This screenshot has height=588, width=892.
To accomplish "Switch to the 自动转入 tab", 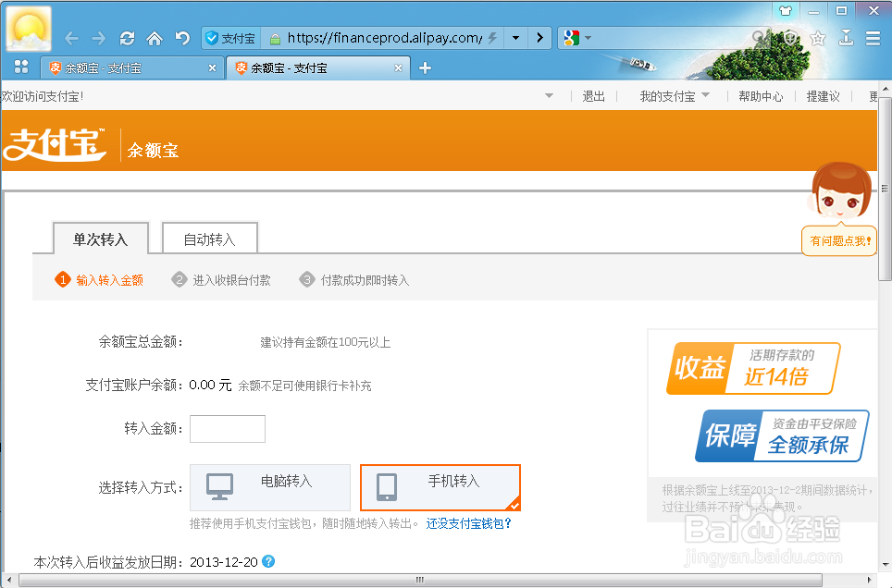I will (x=209, y=238).
